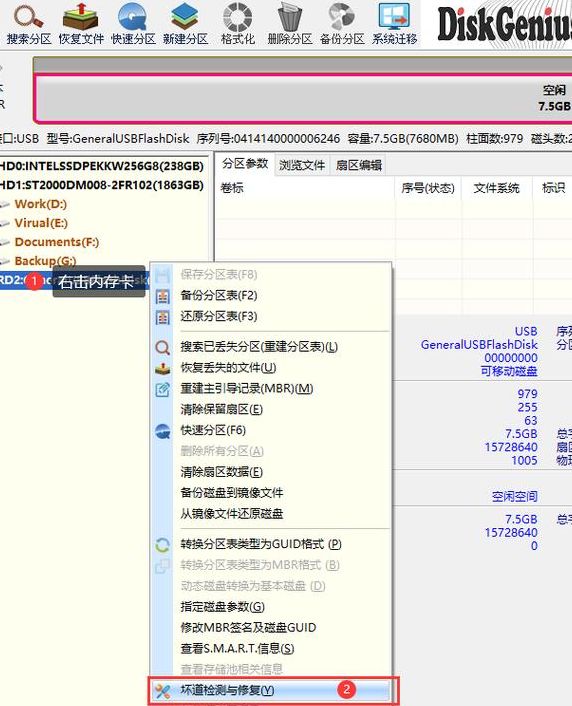572x706 pixels.
Task: Choose 还原分区表(F3) from context menu
Action: click(x=270, y=316)
